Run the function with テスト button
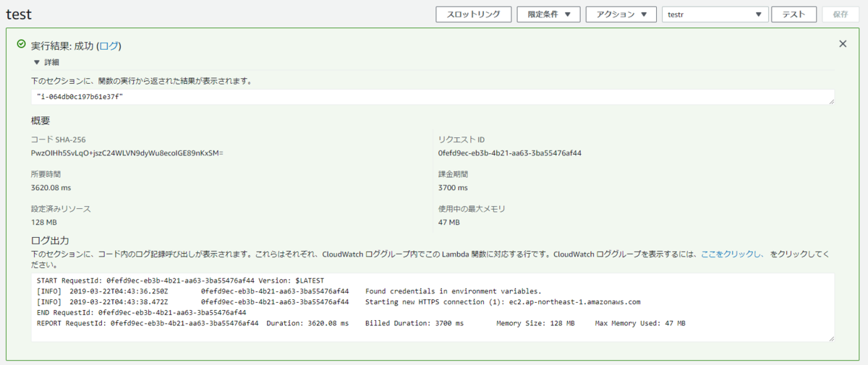The height and width of the screenshot is (365, 868). 794,14
